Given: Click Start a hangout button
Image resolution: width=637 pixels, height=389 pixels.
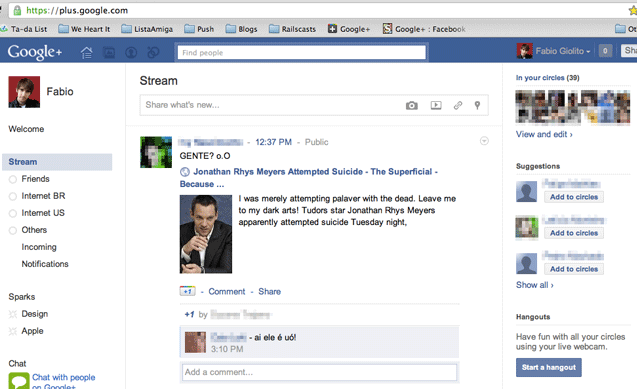Looking at the screenshot, I should click(x=549, y=367).
